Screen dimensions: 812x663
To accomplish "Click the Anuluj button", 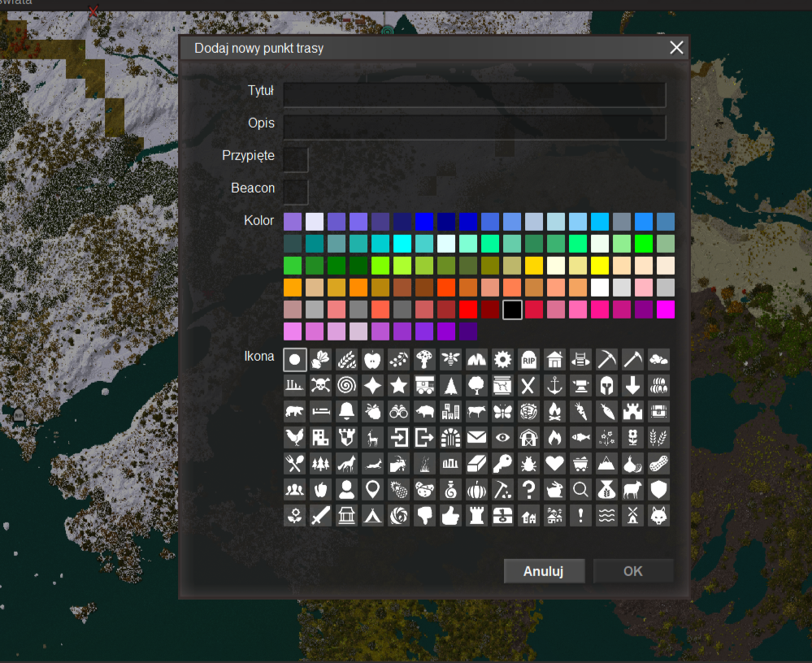I will tap(544, 571).
